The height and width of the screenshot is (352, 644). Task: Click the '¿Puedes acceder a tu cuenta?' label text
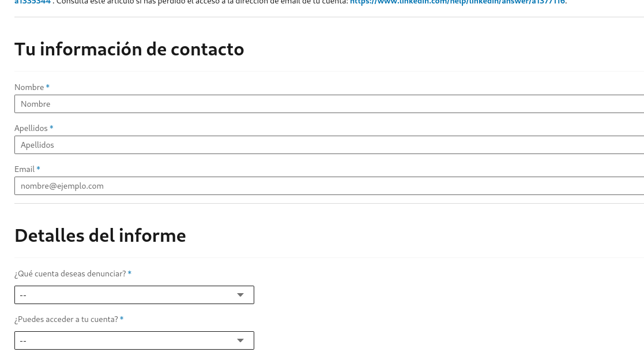tap(66, 319)
